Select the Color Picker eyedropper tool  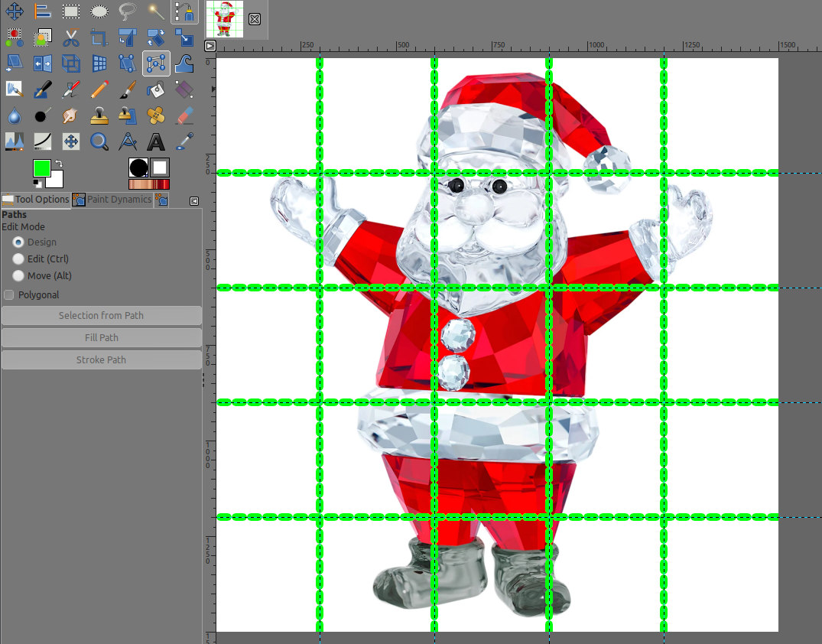(184, 141)
